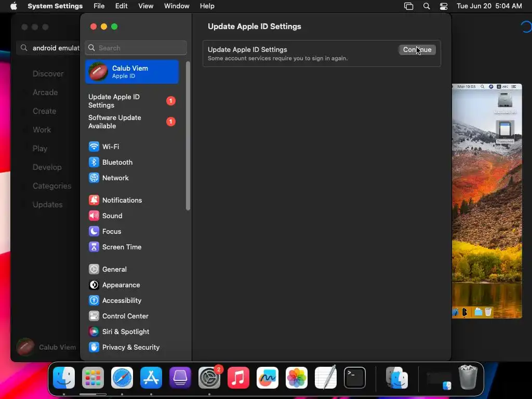Open the Help menu
Viewport: 532px width, 399px height.
pyautogui.click(x=207, y=6)
